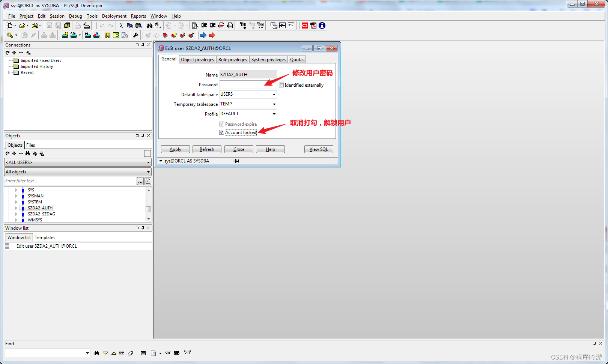Toggle the Password expire checkbox

(x=221, y=124)
